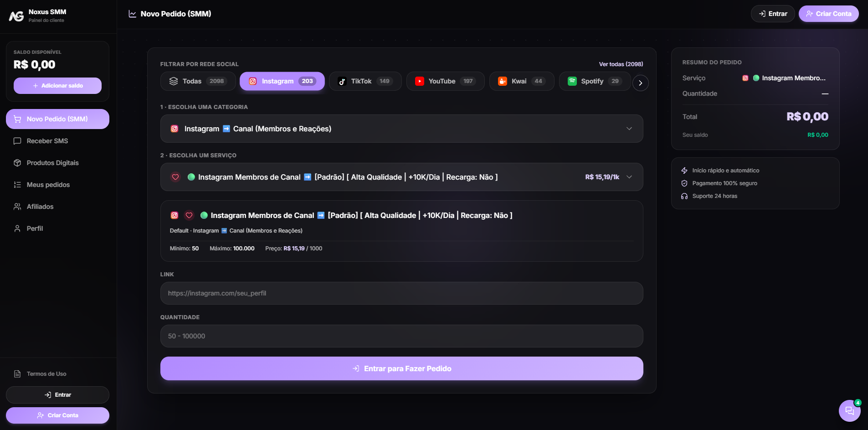
Task: Click the Instagram icon in order summary
Action: click(745, 78)
